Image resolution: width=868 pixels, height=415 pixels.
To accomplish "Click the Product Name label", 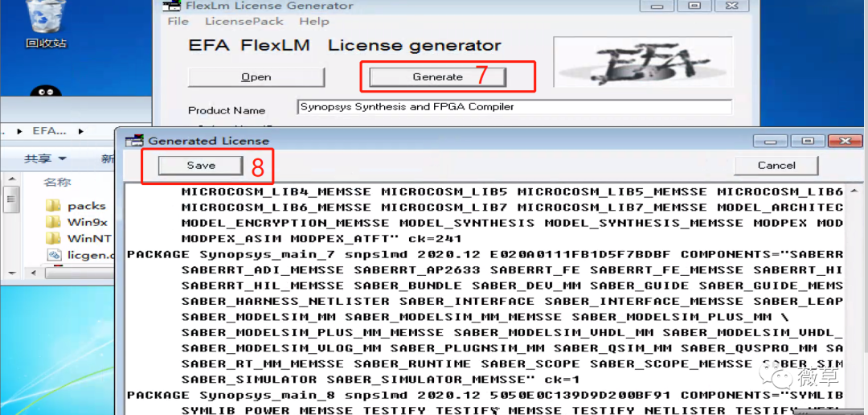I will [x=227, y=110].
